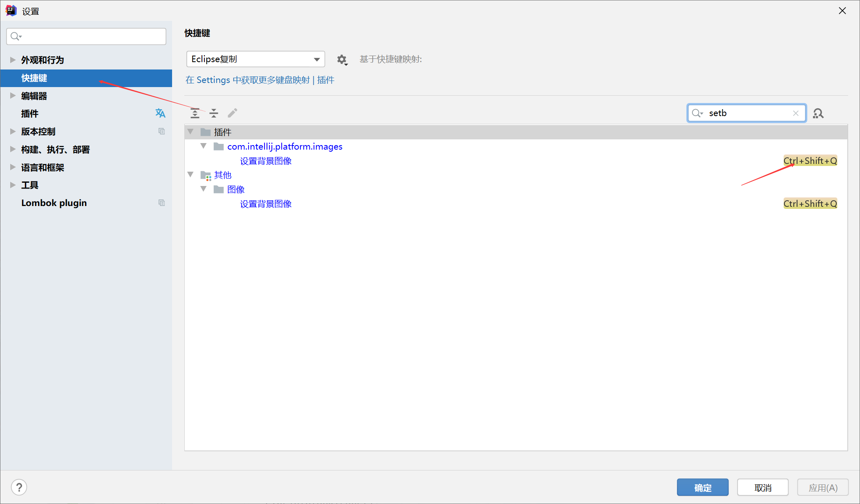Collapse the 其他 tree group
Viewport: 860px width, 504px height.
(190, 175)
